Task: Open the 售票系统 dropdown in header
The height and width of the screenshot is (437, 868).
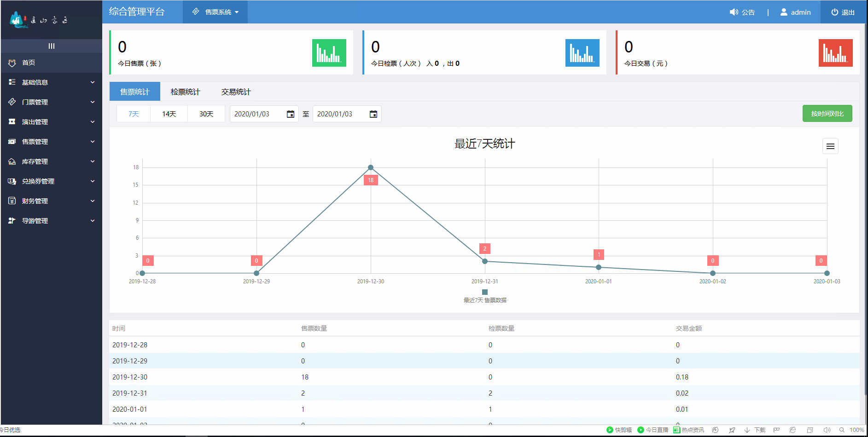Action: click(x=216, y=12)
